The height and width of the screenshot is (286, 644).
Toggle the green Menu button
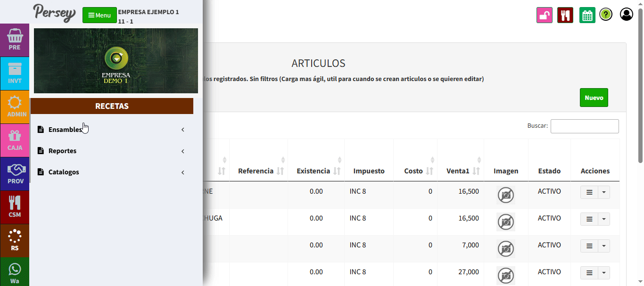pos(99,15)
